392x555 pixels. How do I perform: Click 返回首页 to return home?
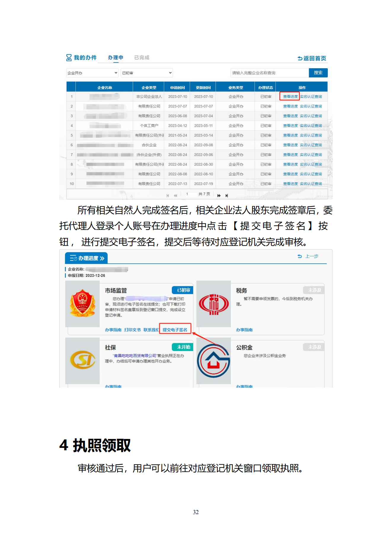312,58
